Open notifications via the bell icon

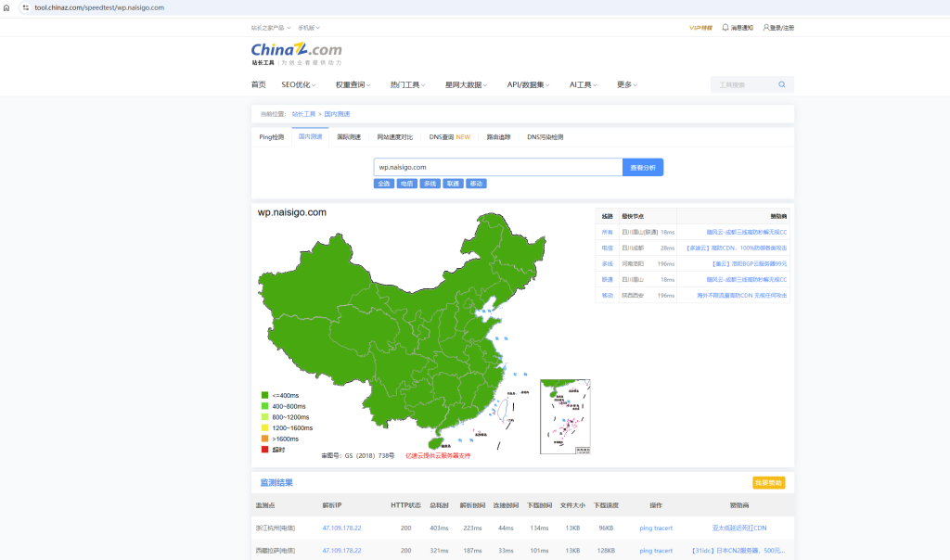(x=725, y=28)
